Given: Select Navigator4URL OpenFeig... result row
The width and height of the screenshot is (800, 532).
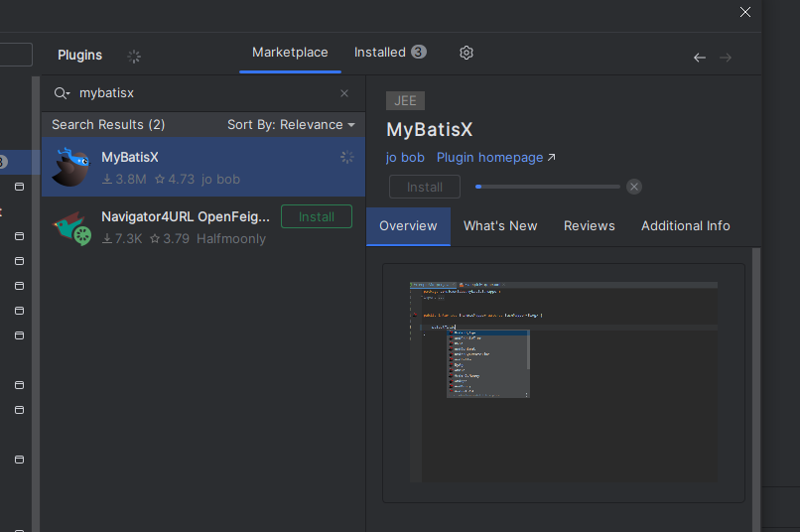Looking at the screenshot, I should pos(203,226).
